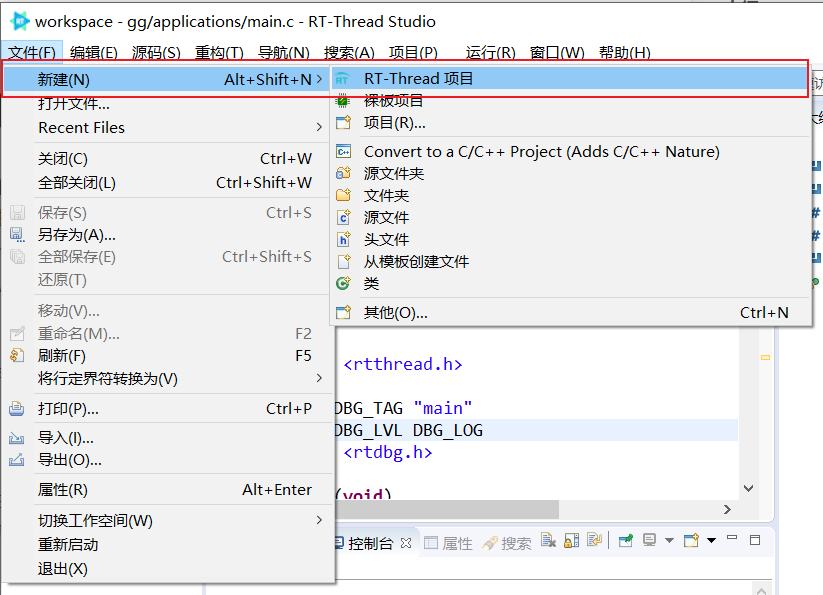Click the 文件夹 folder icon
This screenshot has width=823, height=595.
point(343,195)
